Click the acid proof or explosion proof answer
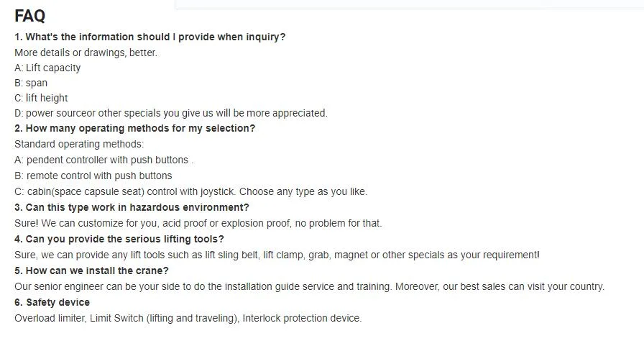This screenshot has width=644, height=341. click(198, 223)
